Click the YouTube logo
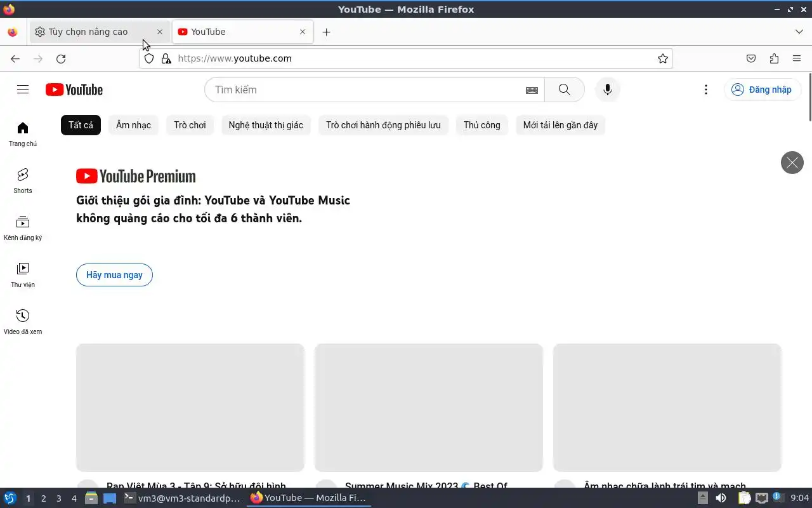Viewport: 812px width, 508px height. pos(74,90)
